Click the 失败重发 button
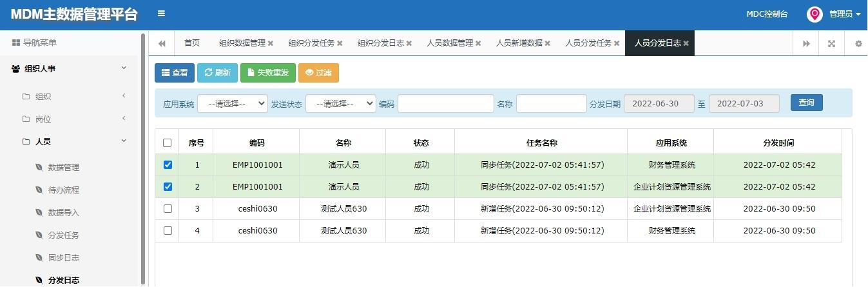The width and height of the screenshot is (868, 287). 268,73
